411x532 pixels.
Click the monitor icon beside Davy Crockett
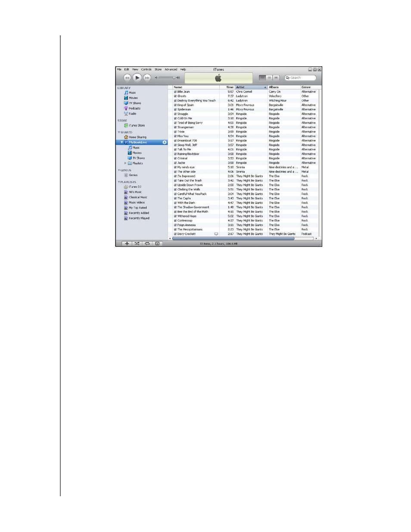click(216, 234)
